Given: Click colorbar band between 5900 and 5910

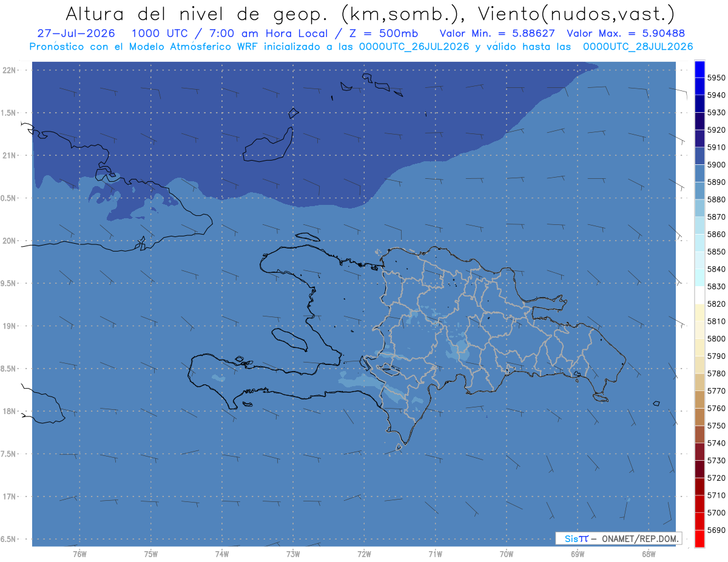Looking at the screenshot, I should coord(699,155).
